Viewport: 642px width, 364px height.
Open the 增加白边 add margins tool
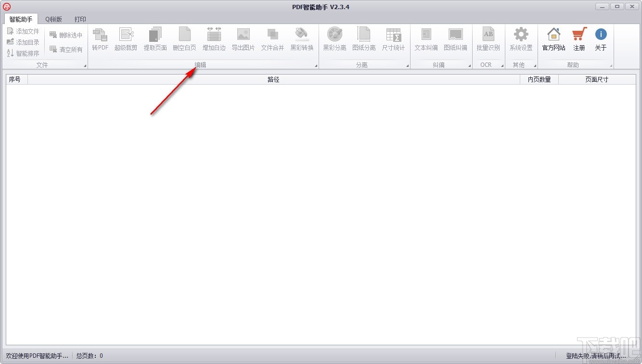point(214,40)
